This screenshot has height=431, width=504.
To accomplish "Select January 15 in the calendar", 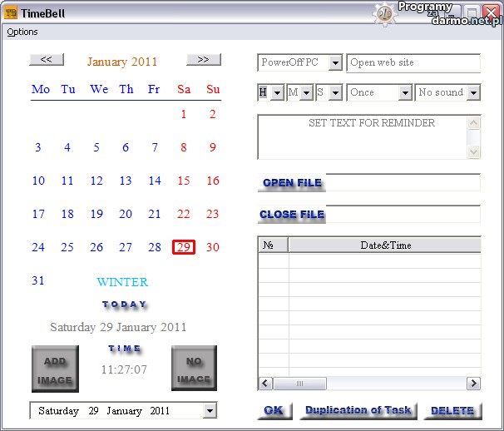I will point(184,181).
